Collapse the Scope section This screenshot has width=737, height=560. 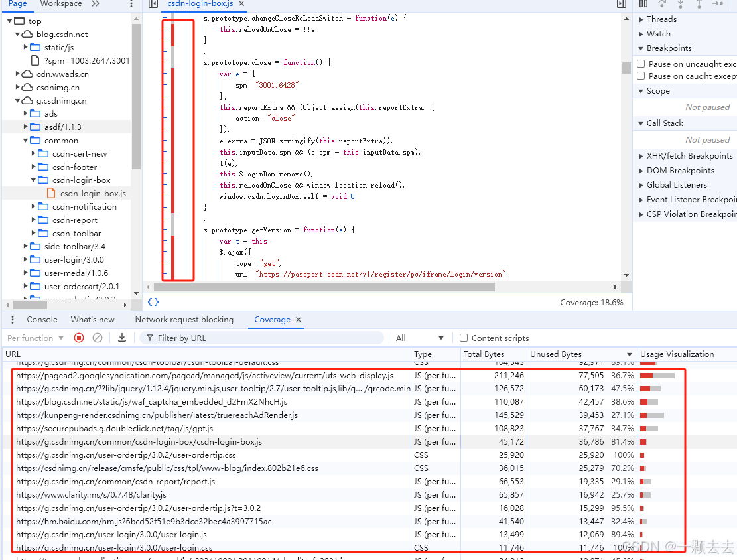[641, 91]
